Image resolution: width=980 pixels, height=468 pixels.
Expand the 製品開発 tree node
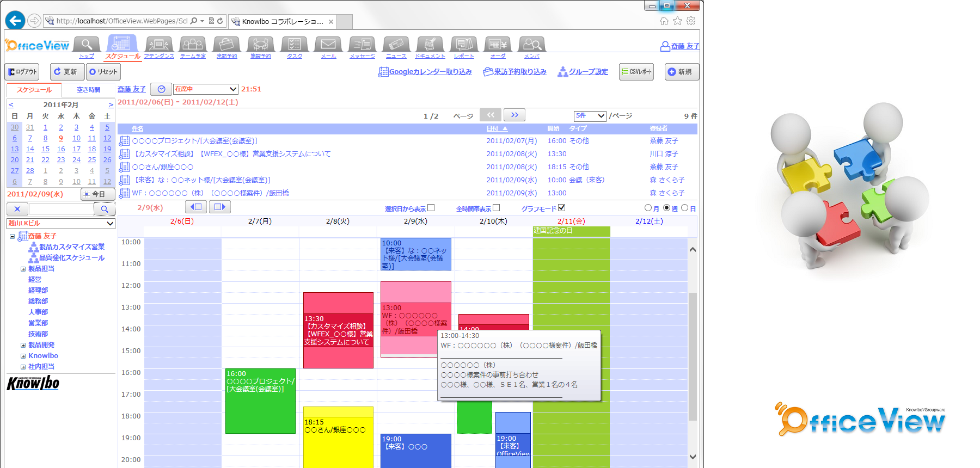coord(23,345)
